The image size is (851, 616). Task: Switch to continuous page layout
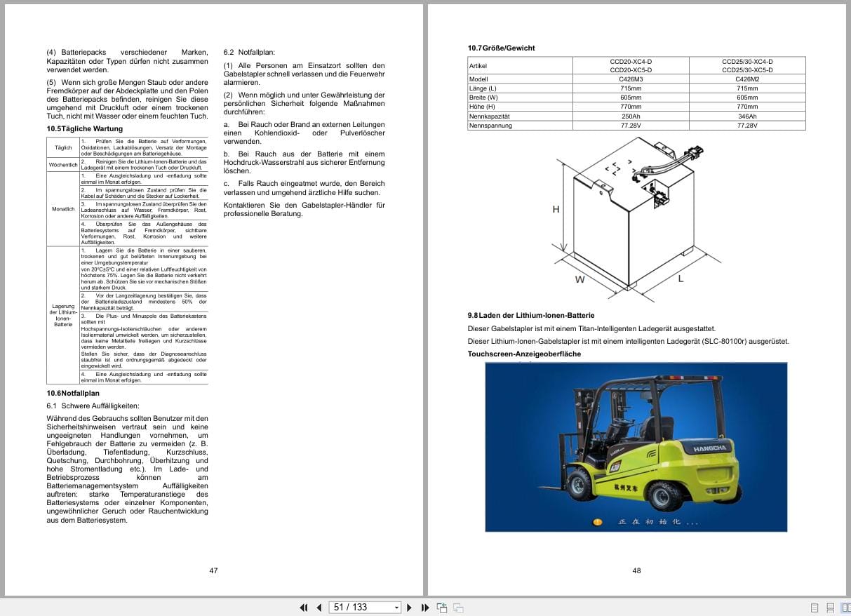coord(830,608)
